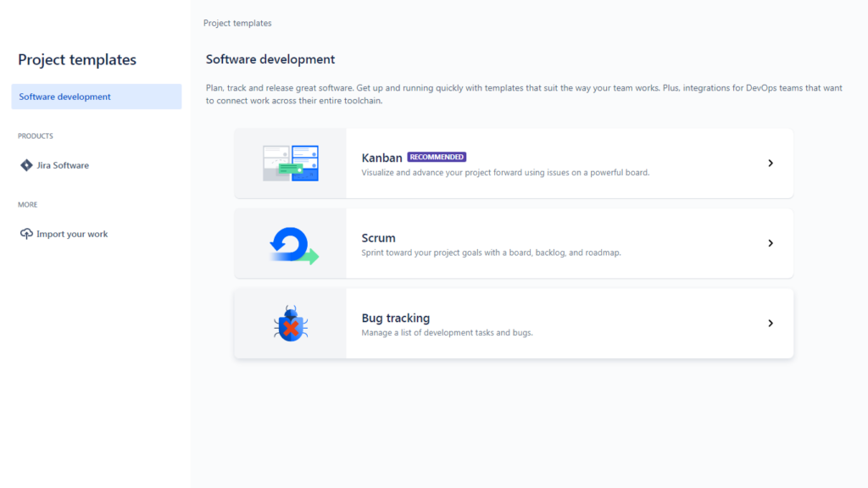Screen dimensions: 868x488
Task: Click the Scrum circular sprint arrows icon
Action: [291, 243]
